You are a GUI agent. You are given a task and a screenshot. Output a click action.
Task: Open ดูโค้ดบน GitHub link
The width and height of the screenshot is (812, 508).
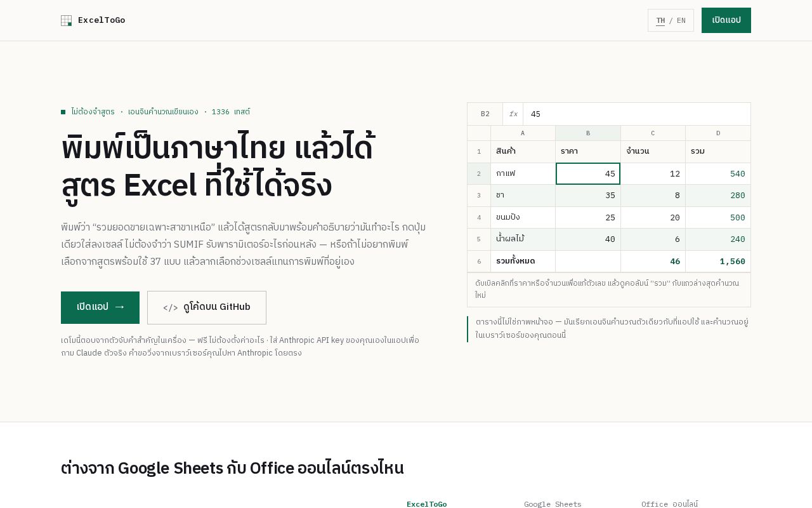click(x=207, y=307)
